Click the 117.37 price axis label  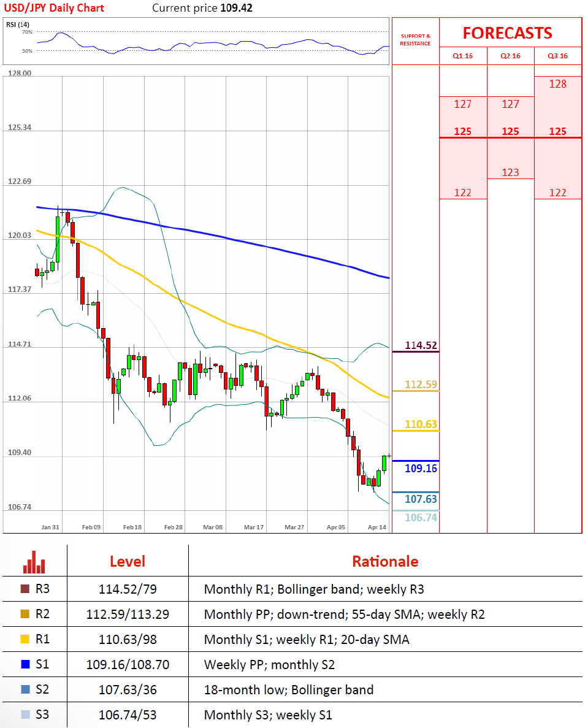click(20, 289)
